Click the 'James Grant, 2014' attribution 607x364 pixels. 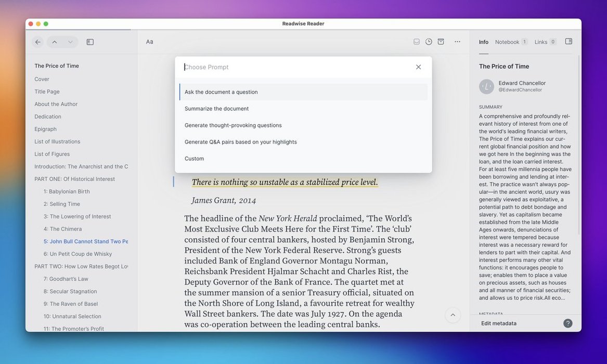tap(223, 200)
